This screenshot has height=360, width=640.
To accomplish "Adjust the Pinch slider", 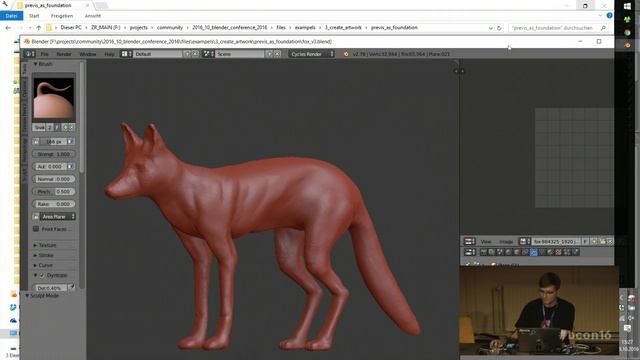I will tap(53, 191).
